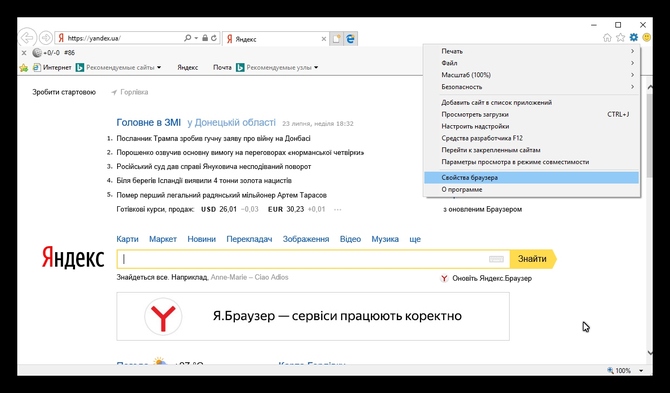Expand the ще more services link
This screenshot has height=393, width=670.
click(x=415, y=239)
